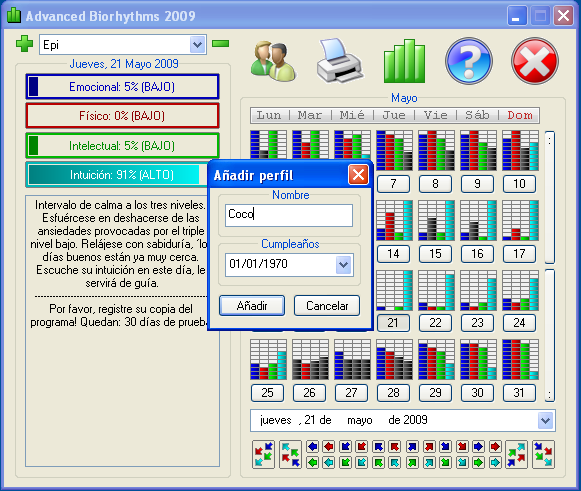Image resolution: width=581 pixels, height=491 pixels.
Task: Click the blue down-right arrow icon
Action: (445, 447)
